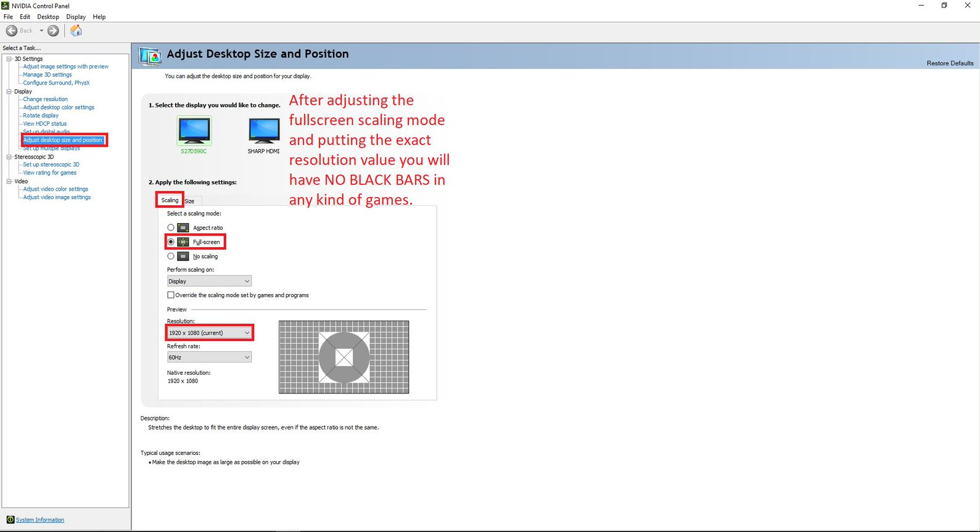The image size is (980, 532).
Task: Click the NVIDIA Control Panel title icon
Action: pyautogui.click(x=6, y=6)
